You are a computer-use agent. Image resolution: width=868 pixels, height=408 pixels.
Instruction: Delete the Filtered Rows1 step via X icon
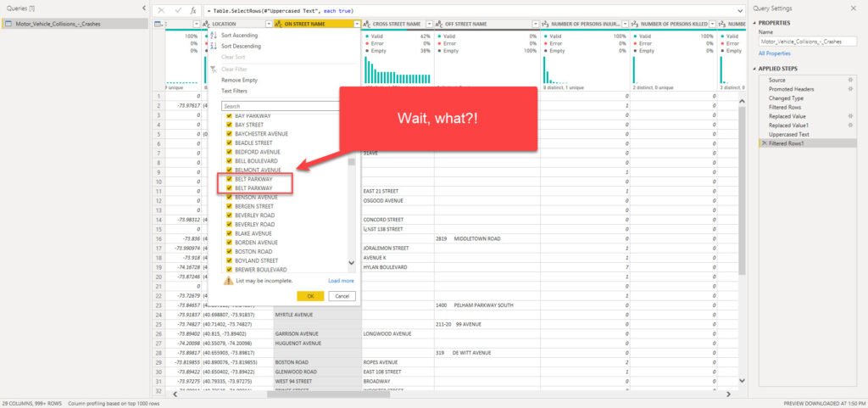click(765, 143)
